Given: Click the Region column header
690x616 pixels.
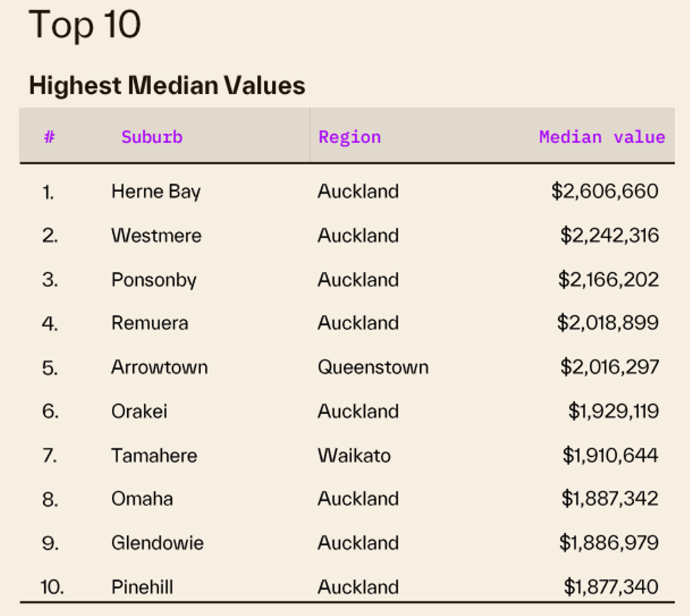Looking at the screenshot, I should pyautogui.click(x=349, y=137).
